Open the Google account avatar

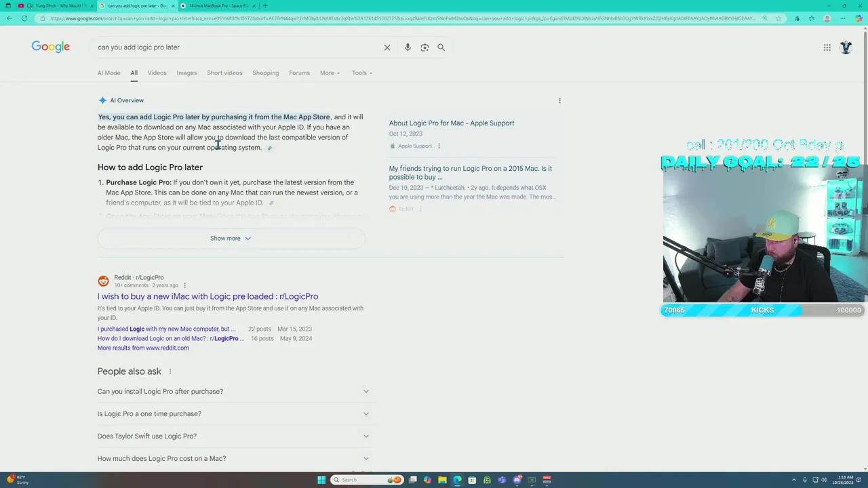(x=846, y=47)
